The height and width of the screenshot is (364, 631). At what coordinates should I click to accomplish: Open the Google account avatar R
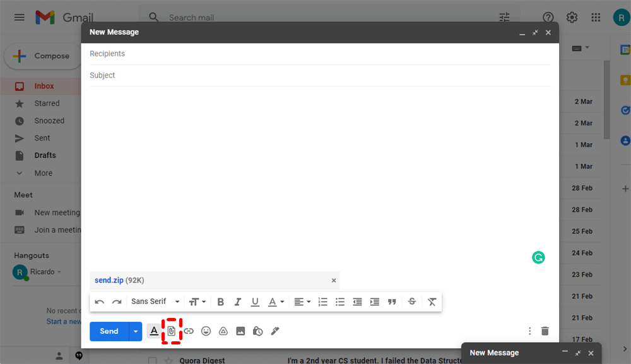(x=622, y=18)
